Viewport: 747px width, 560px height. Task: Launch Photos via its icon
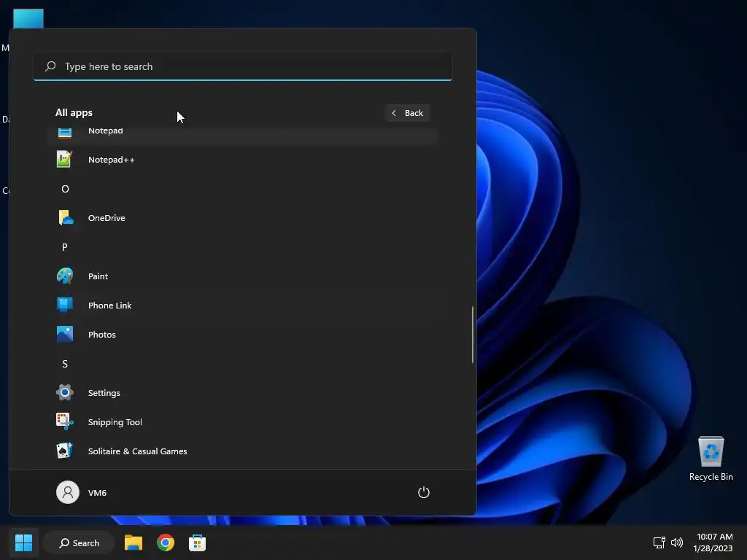click(x=65, y=334)
